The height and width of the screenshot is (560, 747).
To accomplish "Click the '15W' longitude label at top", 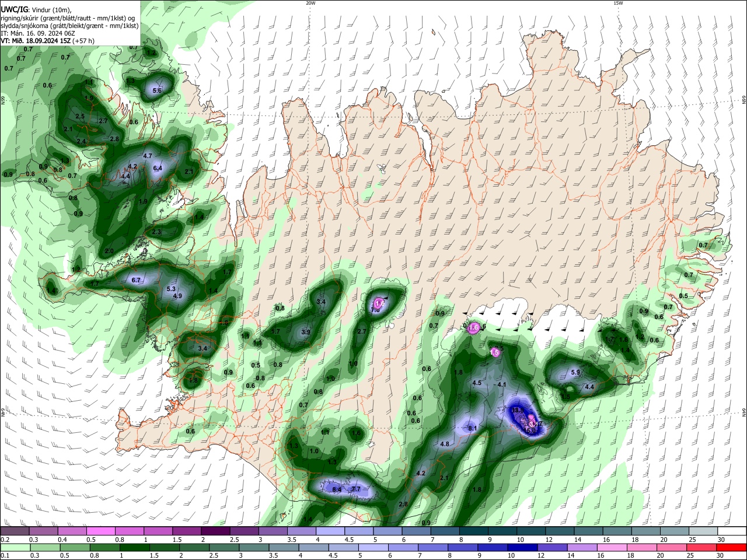I will click(x=618, y=3).
